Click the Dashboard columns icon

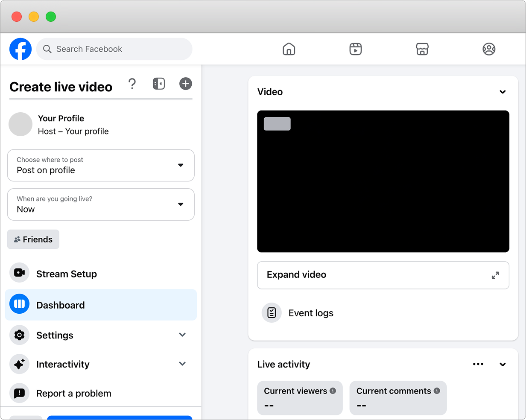(19, 304)
